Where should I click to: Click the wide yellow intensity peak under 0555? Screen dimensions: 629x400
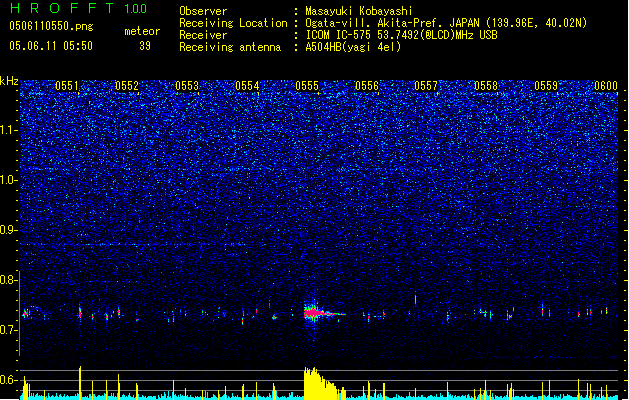(x=323, y=383)
